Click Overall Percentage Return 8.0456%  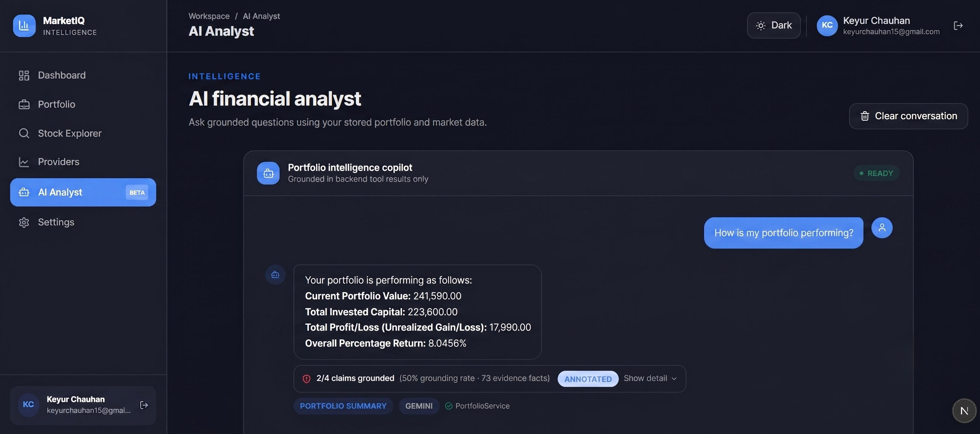pyautogui.click(x=385, y=343)
